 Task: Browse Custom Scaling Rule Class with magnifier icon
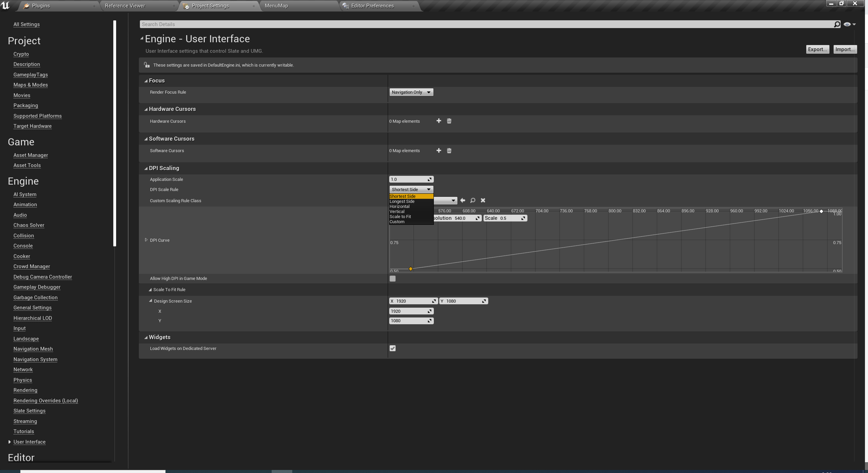[473, 200]
